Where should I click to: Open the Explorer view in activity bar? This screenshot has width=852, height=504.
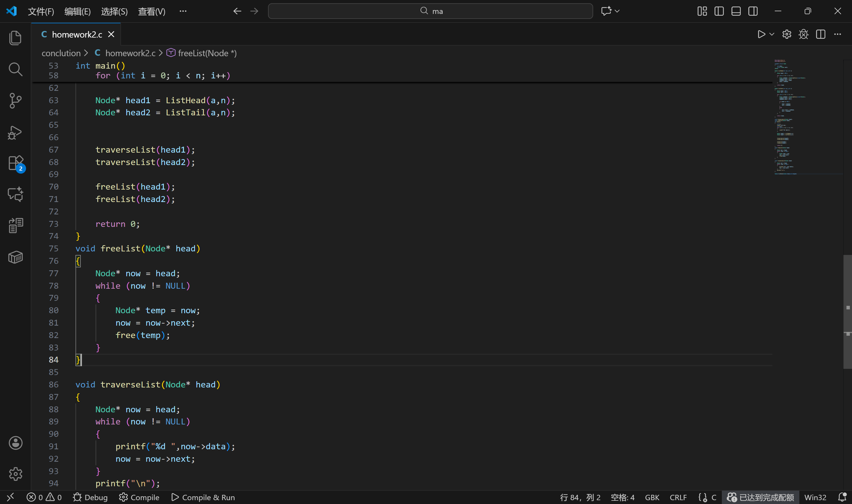[x=15, y=38]
